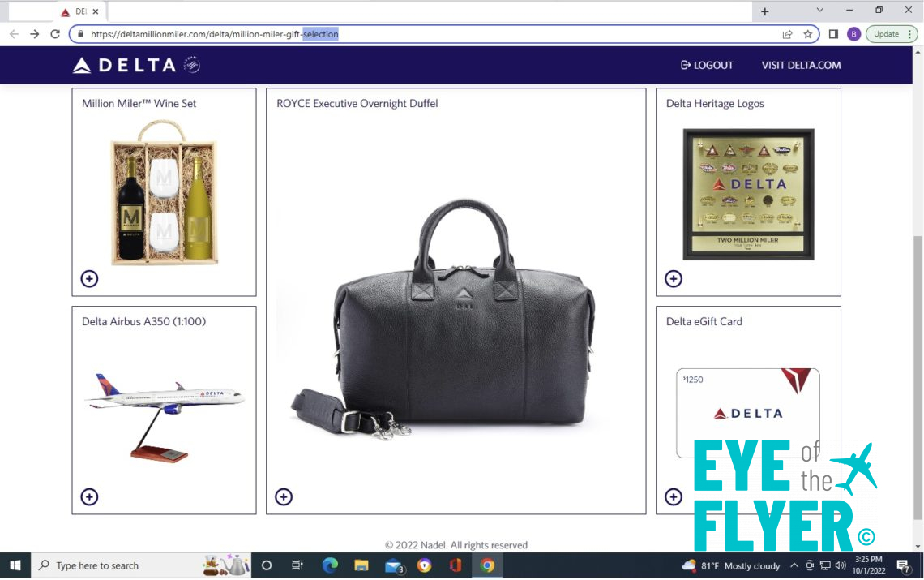Expand the Delta eGift Card plus icon
This screenshot has height=580, width=924.
click(x=674, y=496)
